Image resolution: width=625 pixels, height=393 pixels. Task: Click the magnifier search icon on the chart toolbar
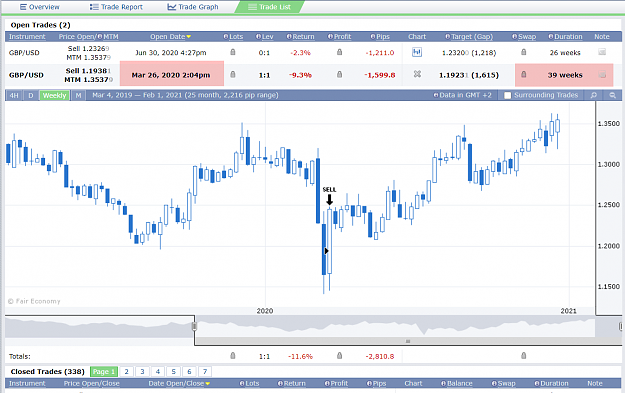point(594,95)
